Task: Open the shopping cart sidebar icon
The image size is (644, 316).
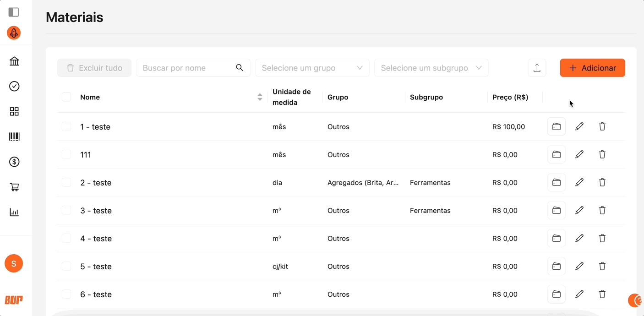Action: click(14, 187)
